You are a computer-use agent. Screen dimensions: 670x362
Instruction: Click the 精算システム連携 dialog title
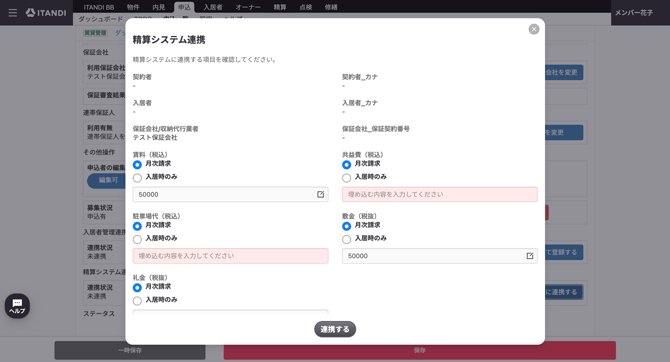169,40
